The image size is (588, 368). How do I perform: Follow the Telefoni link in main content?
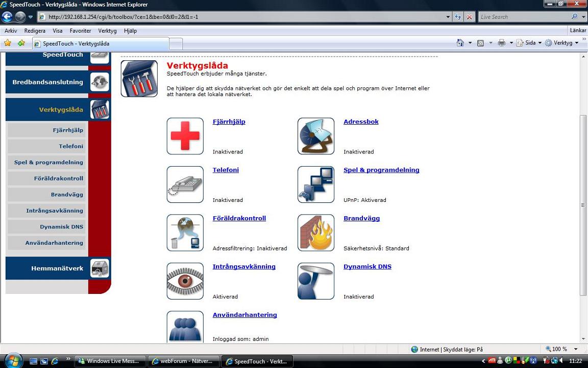226,170
